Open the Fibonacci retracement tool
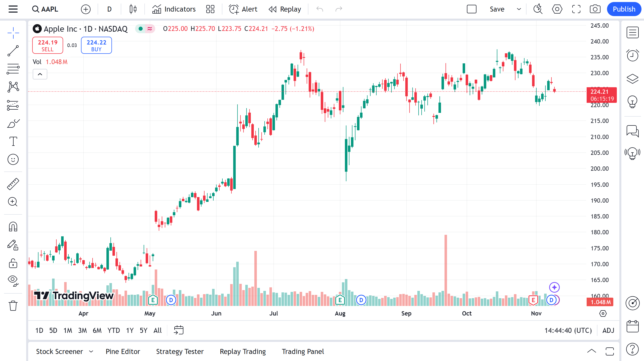This screenshot has width=644, height=361. [x=13, y=69]
